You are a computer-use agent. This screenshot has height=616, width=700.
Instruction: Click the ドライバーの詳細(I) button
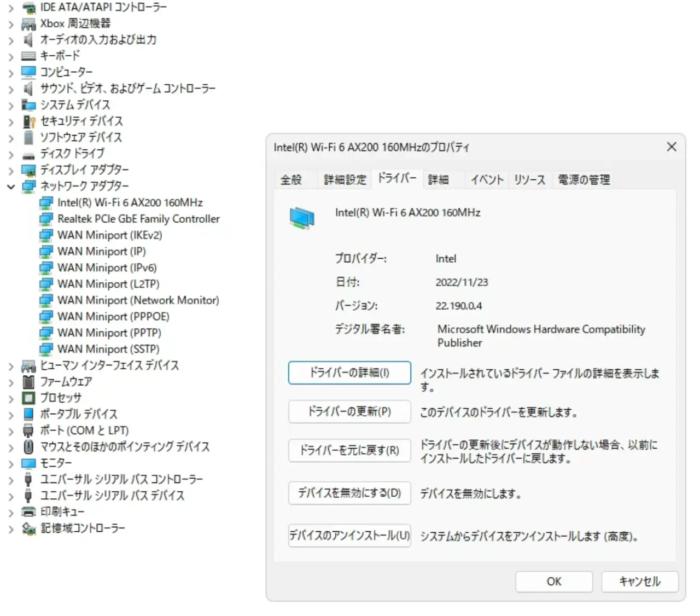point(349,373)
